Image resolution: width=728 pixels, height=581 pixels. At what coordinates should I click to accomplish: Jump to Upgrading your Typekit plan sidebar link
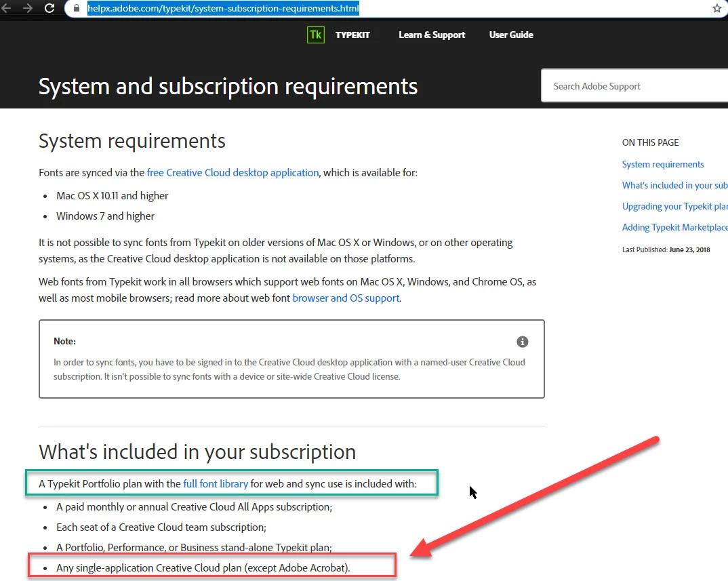click(x=674, y=206)
